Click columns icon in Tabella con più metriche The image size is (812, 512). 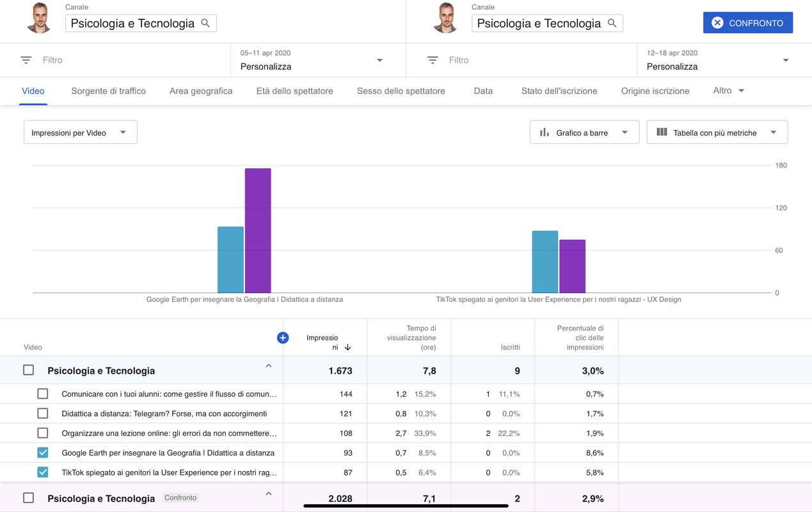(662, 132)
